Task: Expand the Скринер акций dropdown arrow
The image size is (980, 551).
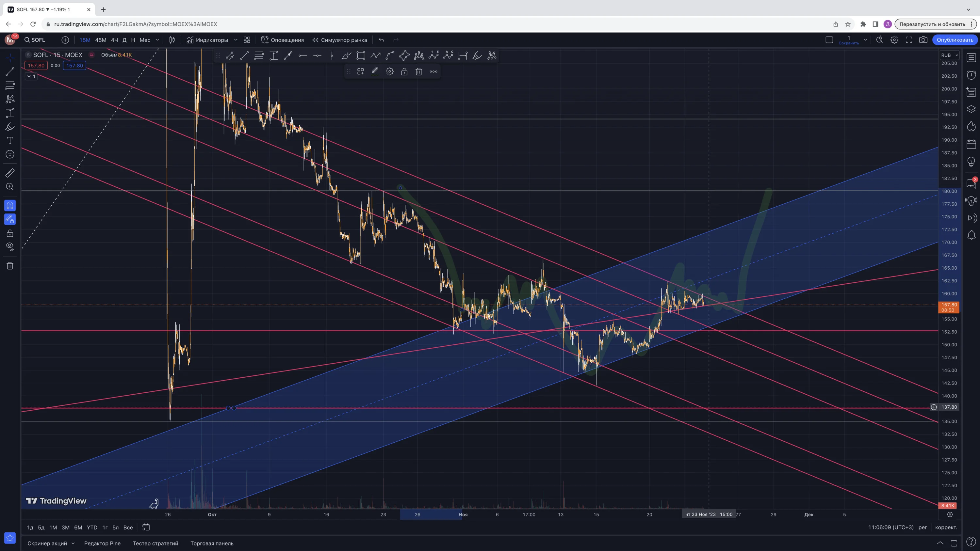Action: (73, 543)
